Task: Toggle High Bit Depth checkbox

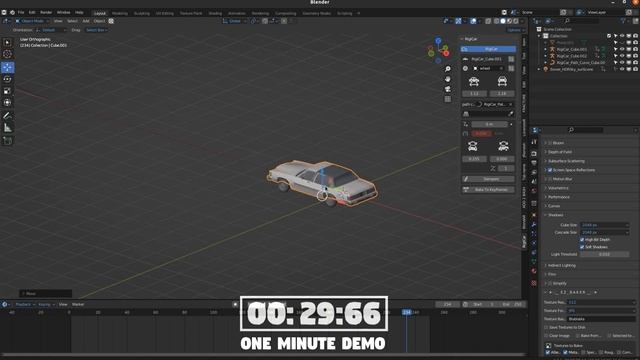Action: point(582,240)
